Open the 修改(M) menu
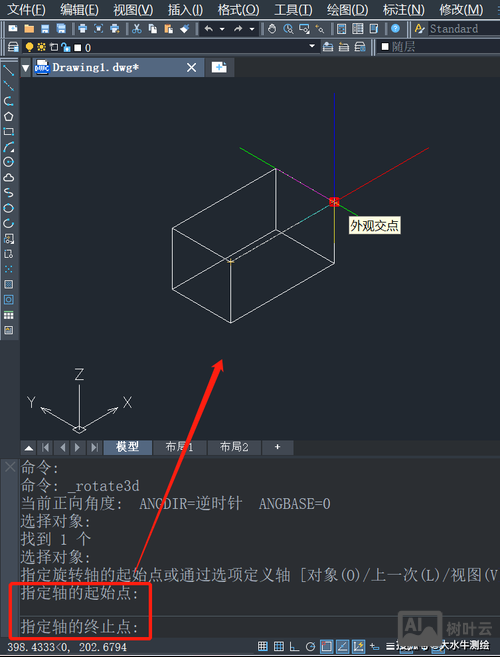Image resolution: width=500 pixels, height=657 pixels. click(461, 9)
